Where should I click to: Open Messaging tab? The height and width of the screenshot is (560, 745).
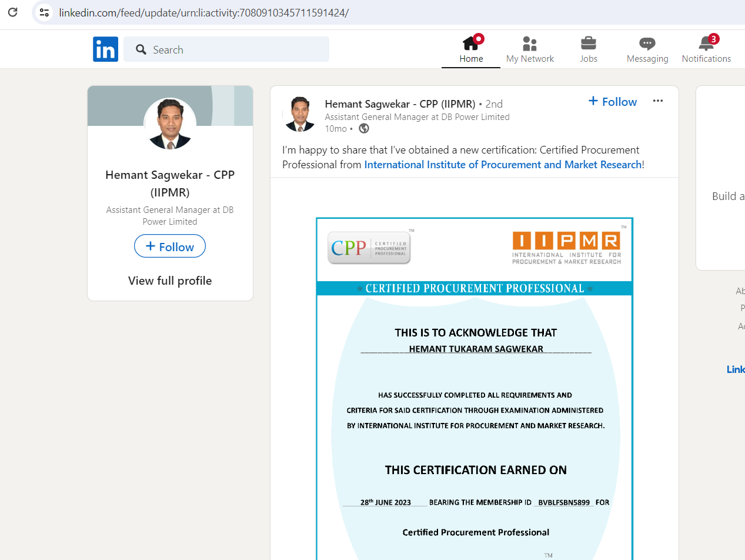click(x=647, y=49)
